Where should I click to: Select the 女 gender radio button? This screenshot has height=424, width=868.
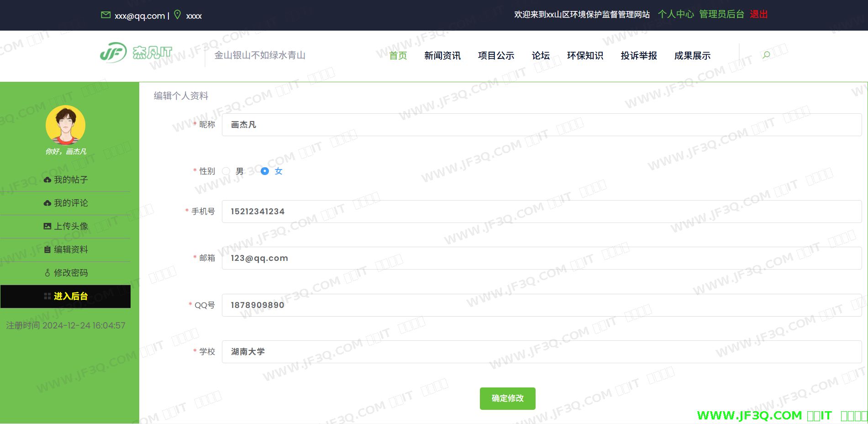point(265,171)
